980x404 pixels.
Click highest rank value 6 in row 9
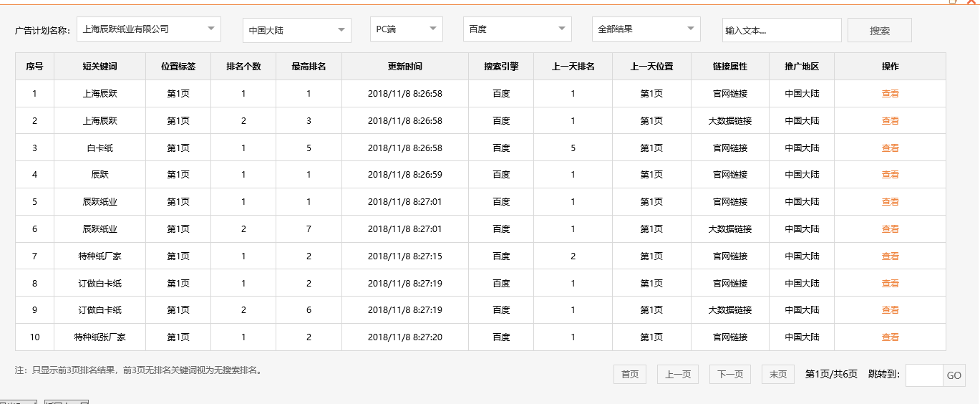coord(309,309)
